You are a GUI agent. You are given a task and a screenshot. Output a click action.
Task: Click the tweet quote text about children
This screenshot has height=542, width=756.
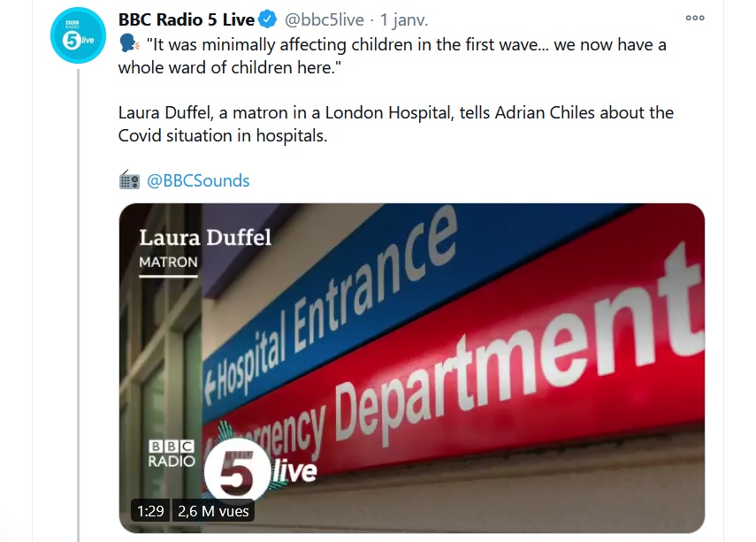[393, 56]
